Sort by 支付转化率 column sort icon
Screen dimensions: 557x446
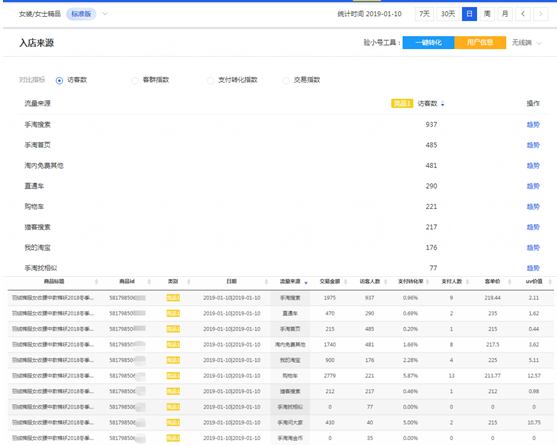[x=427, y=282]
